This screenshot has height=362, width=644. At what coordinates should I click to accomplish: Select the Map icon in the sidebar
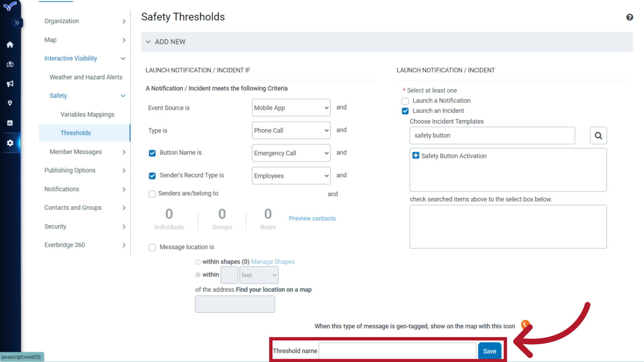(x=10, y=64)
